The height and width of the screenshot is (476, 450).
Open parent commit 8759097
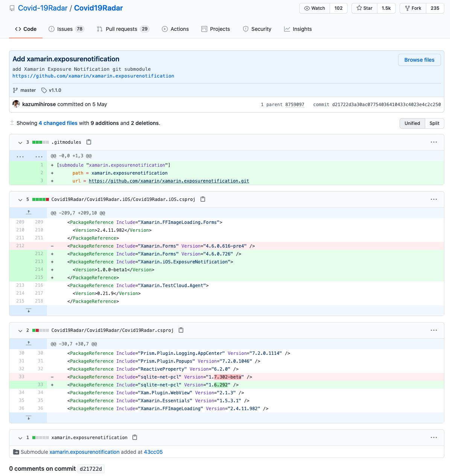tap(295, 105)
